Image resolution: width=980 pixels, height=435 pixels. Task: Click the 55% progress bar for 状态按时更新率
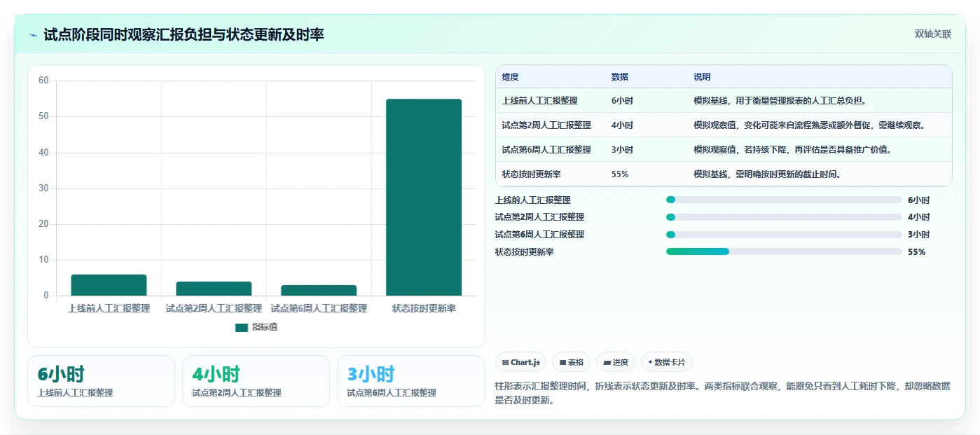(x=784, y=251)
